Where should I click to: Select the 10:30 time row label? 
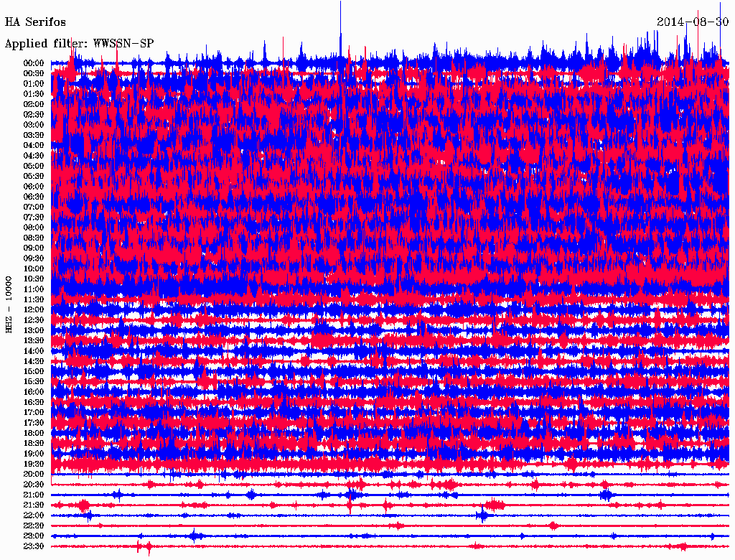click(x=34, y=279)
